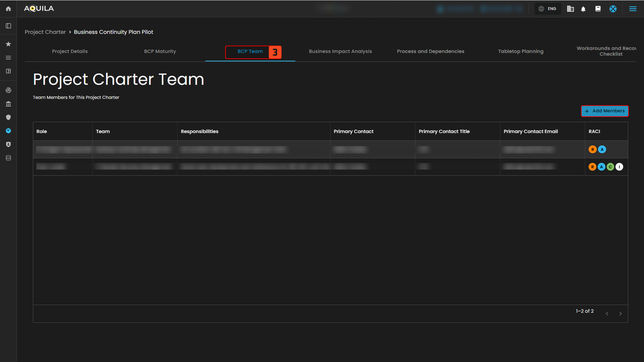This screenshot has height=362, width=644.
Task: Switch to the BCP Maturity tab
Action: [160, 51]
